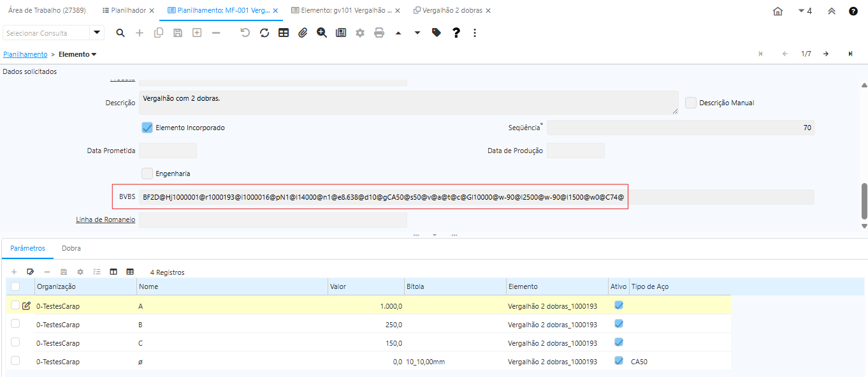Expand the Elemento breadcrumb dropdown
868x377 pixels.
94,55
